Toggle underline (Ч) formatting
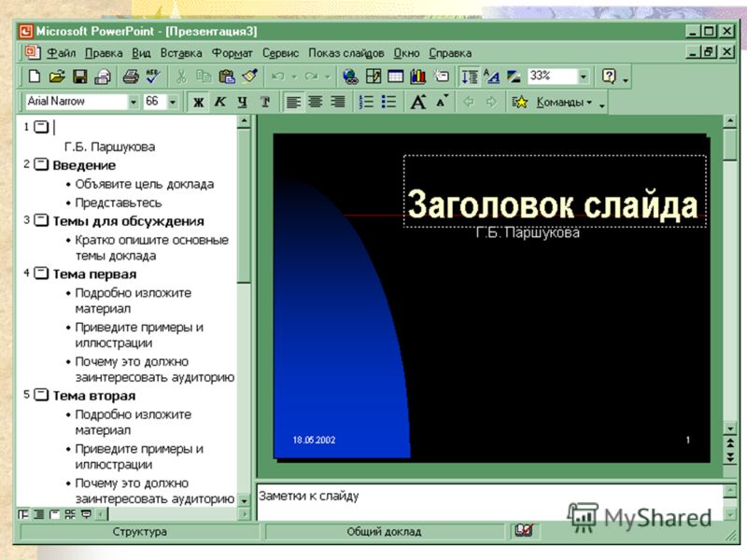 click(x=243, y=102)
